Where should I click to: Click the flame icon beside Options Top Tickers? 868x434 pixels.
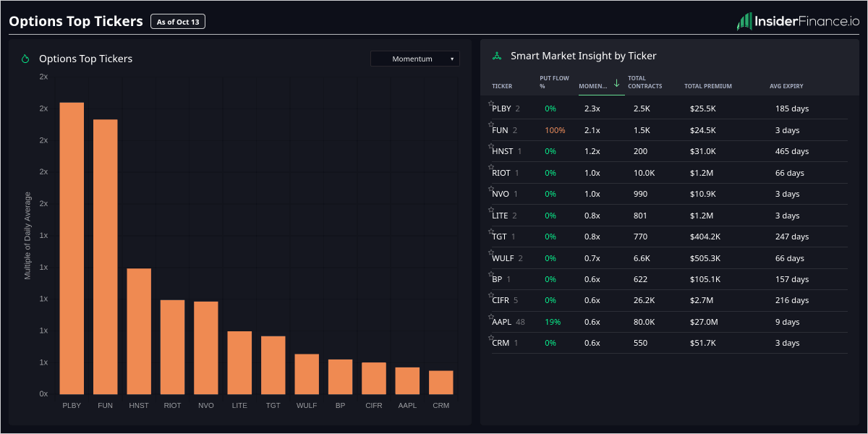click(25, 59)
